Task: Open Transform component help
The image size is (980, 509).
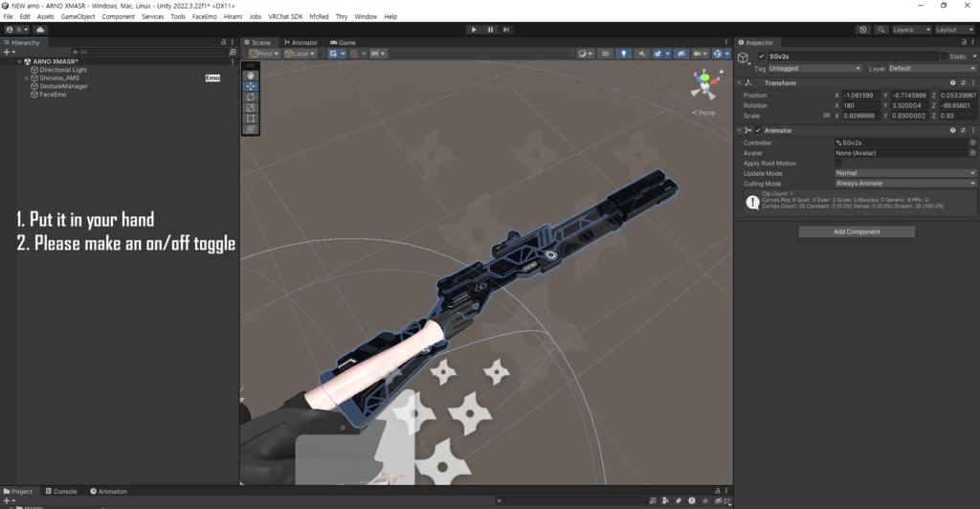Action: point(952,83)
